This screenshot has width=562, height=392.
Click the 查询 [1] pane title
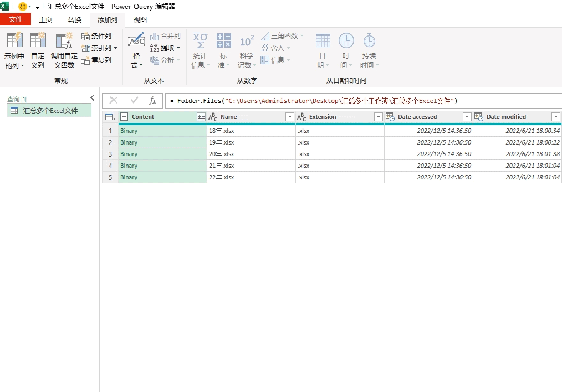pos(17,99)
